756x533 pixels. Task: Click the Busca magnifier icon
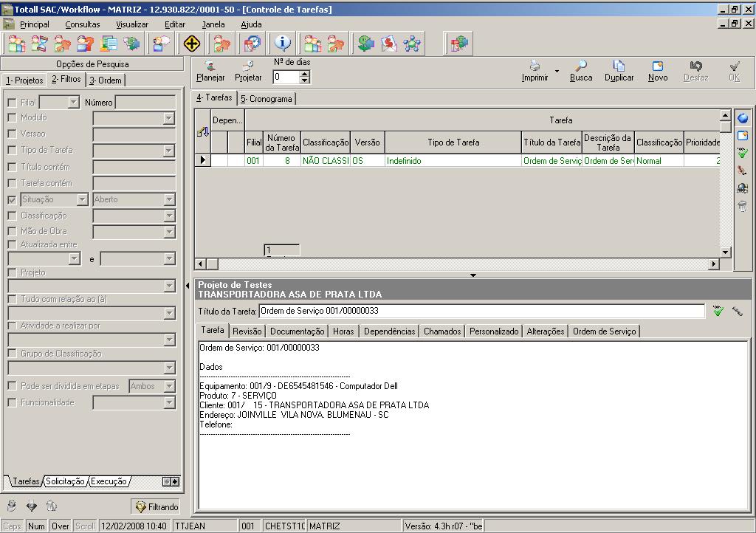click(581, 66)
